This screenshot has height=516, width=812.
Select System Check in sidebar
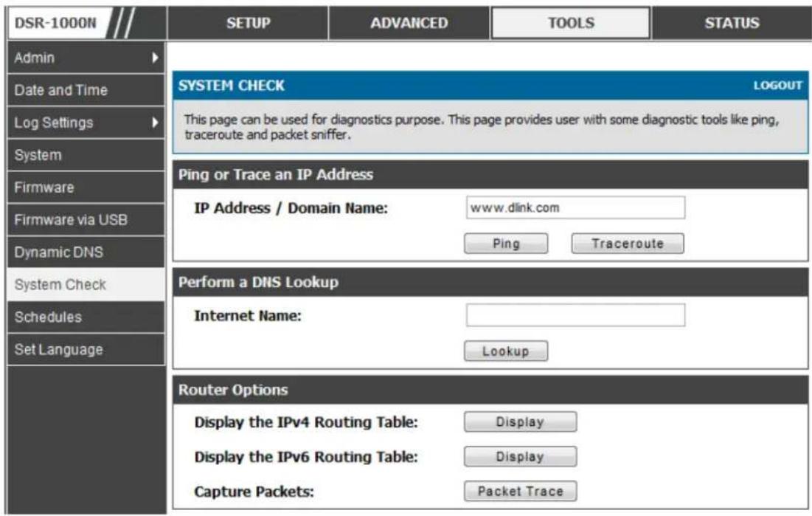pos(86,285)
